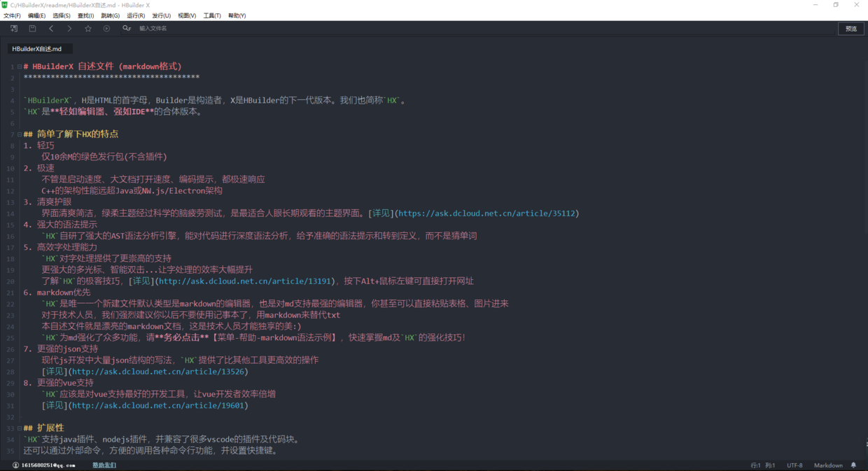Image resolution: width=868 pixels, height=471 pixels.
Task: Open the 编辑(E) menu
Action: pyautogui.click(x=36, y=15)
